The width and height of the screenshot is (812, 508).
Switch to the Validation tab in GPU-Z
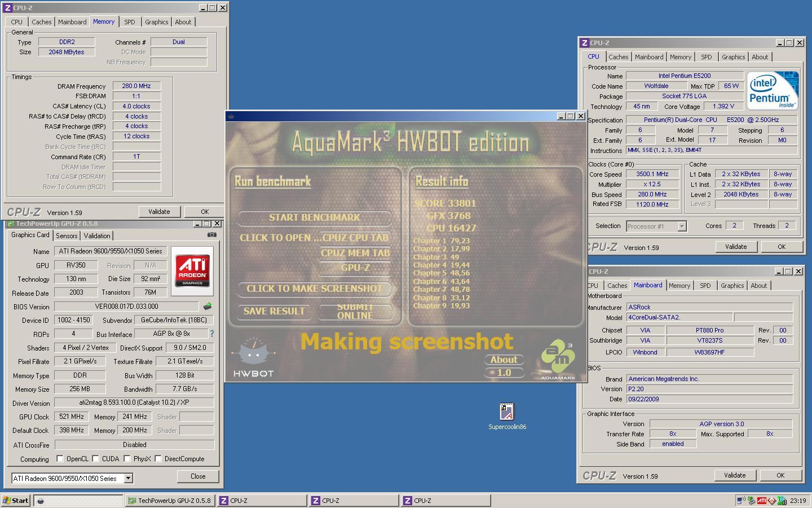coord(97,236)
